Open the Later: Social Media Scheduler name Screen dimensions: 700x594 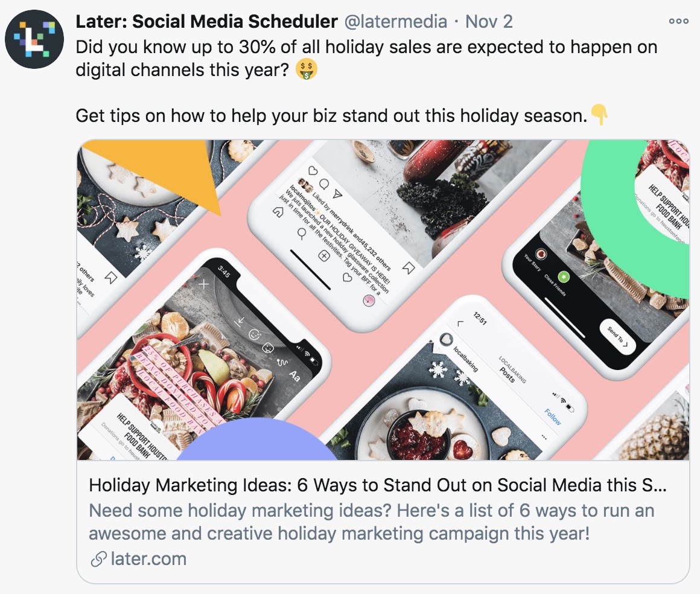206,22
